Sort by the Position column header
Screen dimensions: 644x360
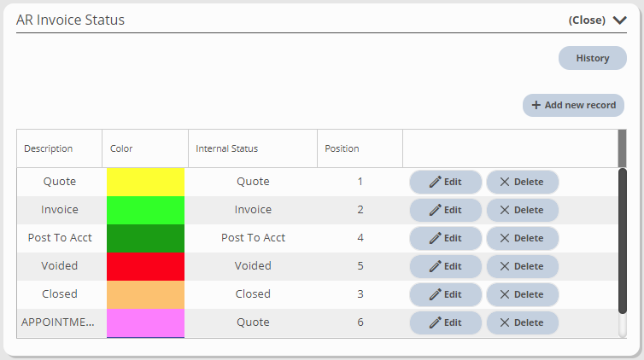point(342,148)
